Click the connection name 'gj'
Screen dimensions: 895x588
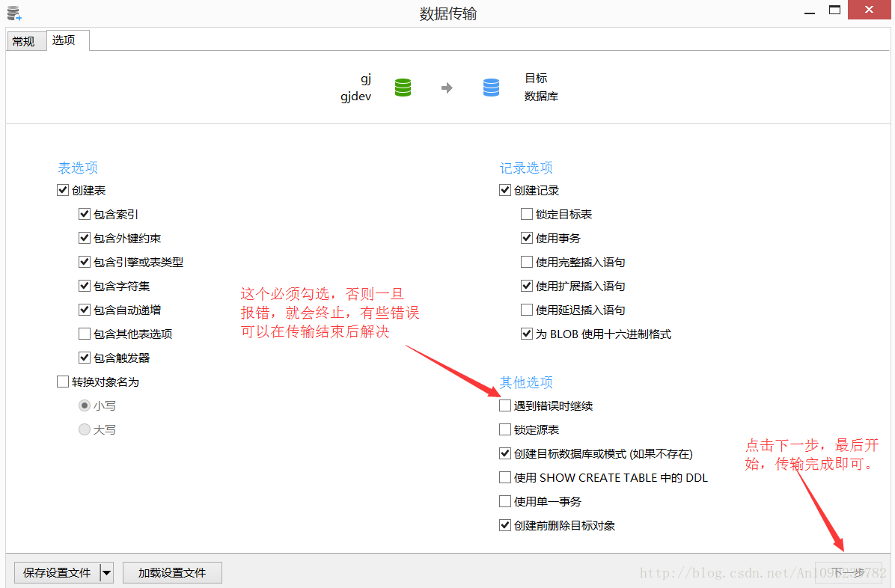[366, 79]
